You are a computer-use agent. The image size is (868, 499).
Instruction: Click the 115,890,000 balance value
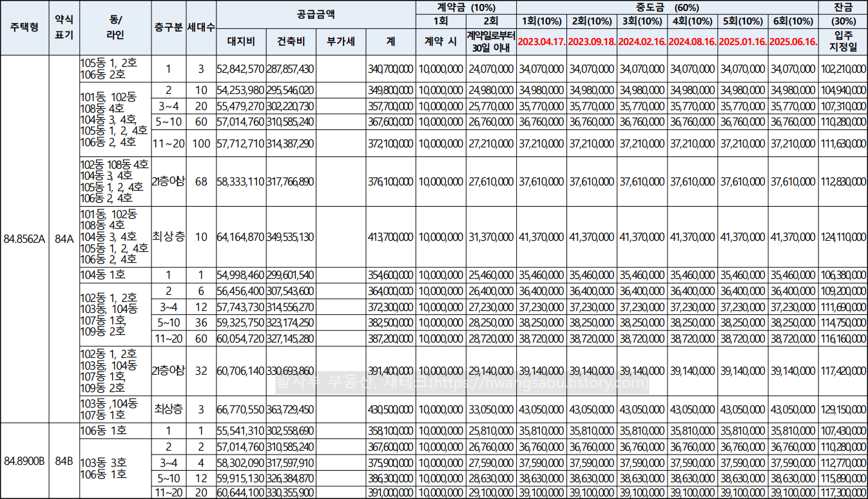[844, 478]
